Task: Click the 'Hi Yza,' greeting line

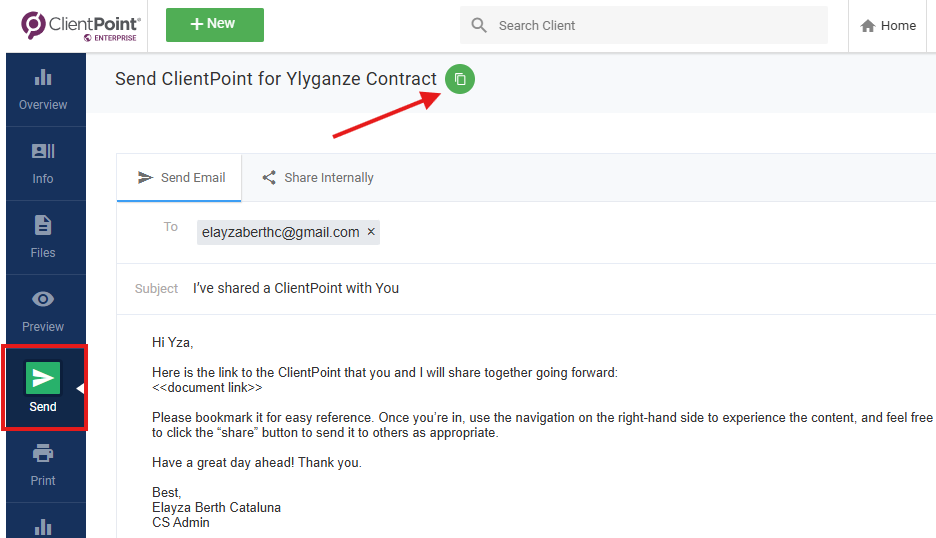Action: tap(173, 343)
